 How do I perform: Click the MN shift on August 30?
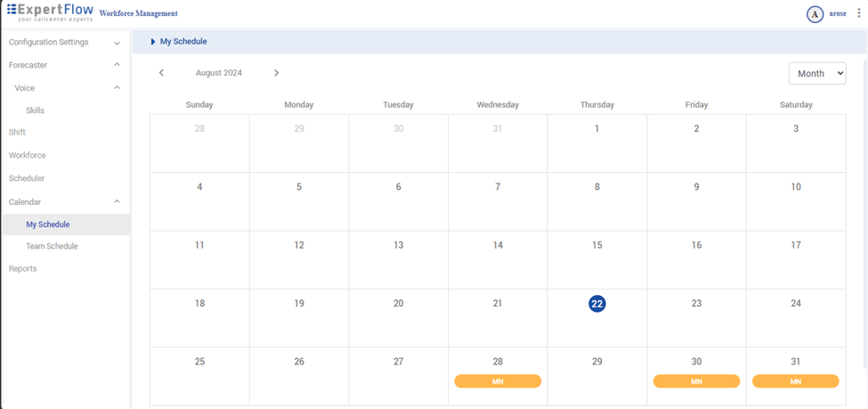(x=696, y=381)
